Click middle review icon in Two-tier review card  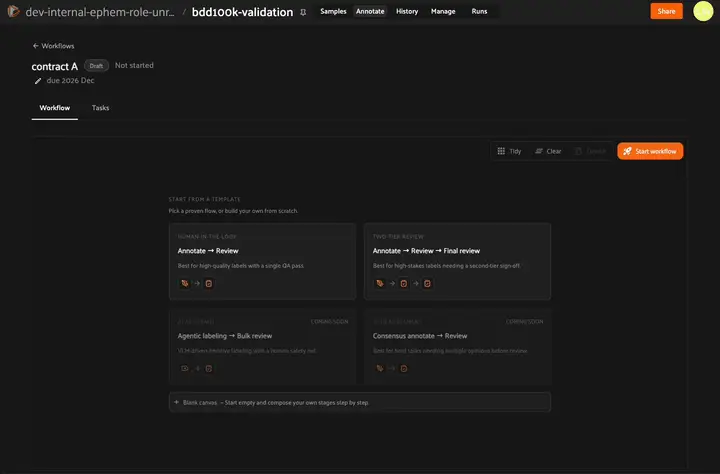click(x=404, y=283)
